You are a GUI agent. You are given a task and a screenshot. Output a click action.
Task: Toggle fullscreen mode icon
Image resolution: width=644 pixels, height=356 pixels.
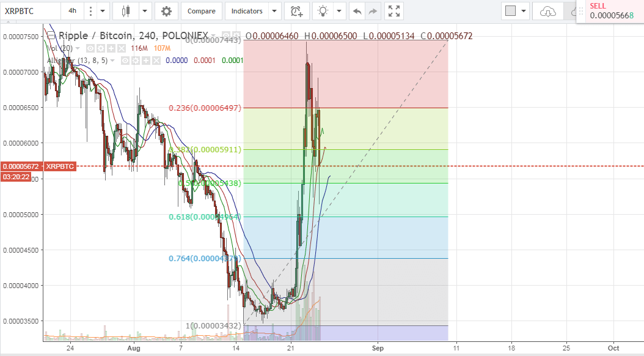pyautogui.click(x=394, y=11)
